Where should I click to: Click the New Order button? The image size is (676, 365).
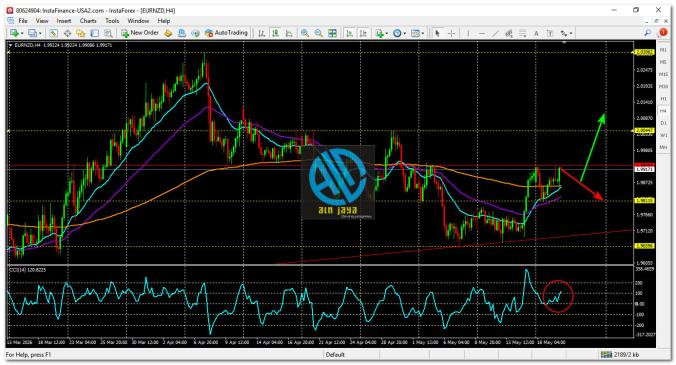(140, 33)
